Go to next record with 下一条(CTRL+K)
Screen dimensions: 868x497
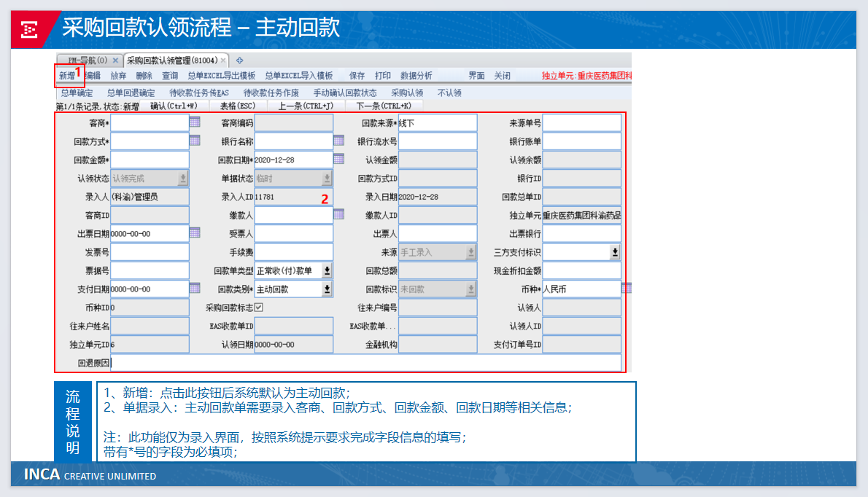(384, 106)
